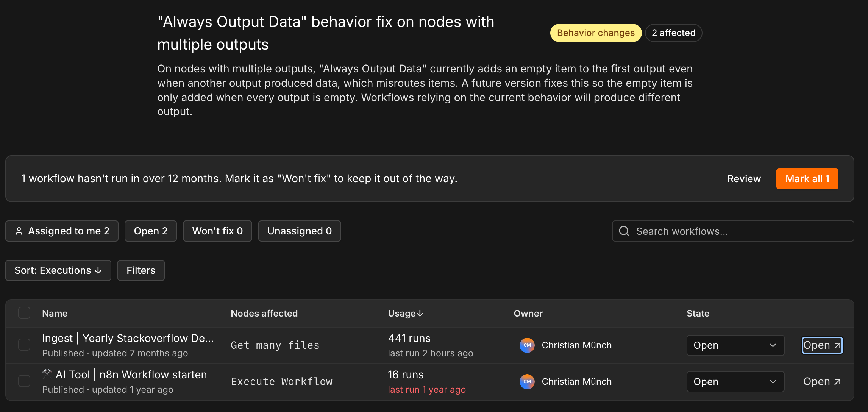Click the red last run 1 year ago

click(x=427, y=390)
